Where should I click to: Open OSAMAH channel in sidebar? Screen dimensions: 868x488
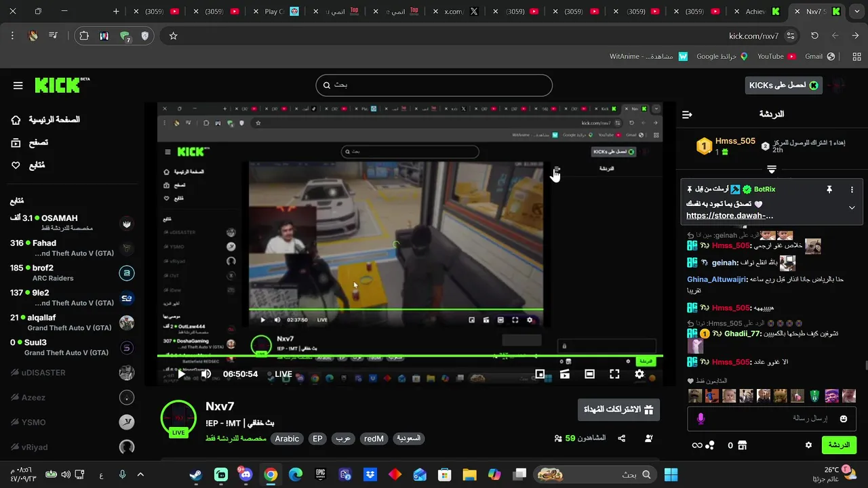click(x=71, y=223)
